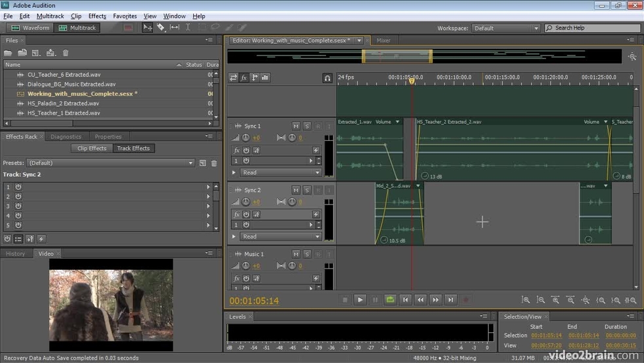This screenshot has width=644, height=363.
Task: Mute the Music 1 track
Action: pos(296,254)
